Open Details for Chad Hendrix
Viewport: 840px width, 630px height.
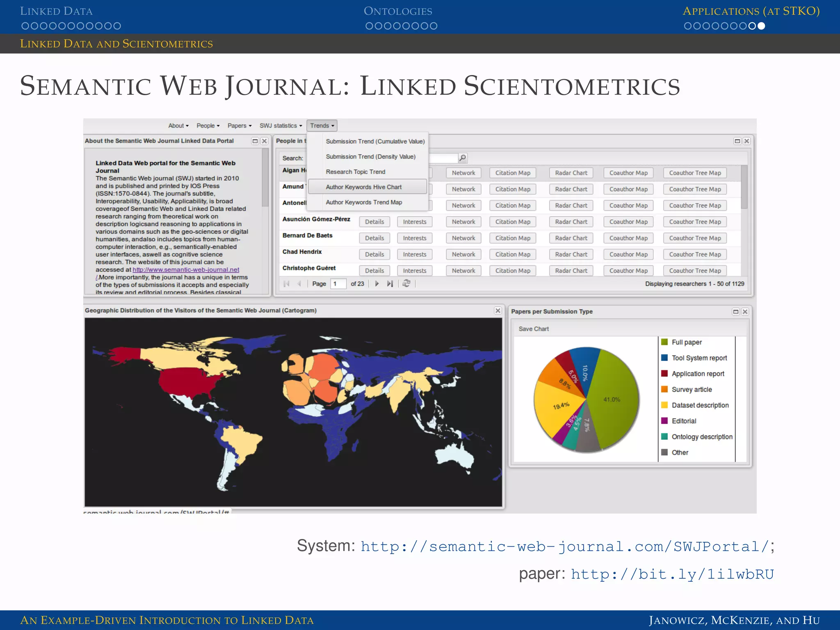click(x=374, y=255)
